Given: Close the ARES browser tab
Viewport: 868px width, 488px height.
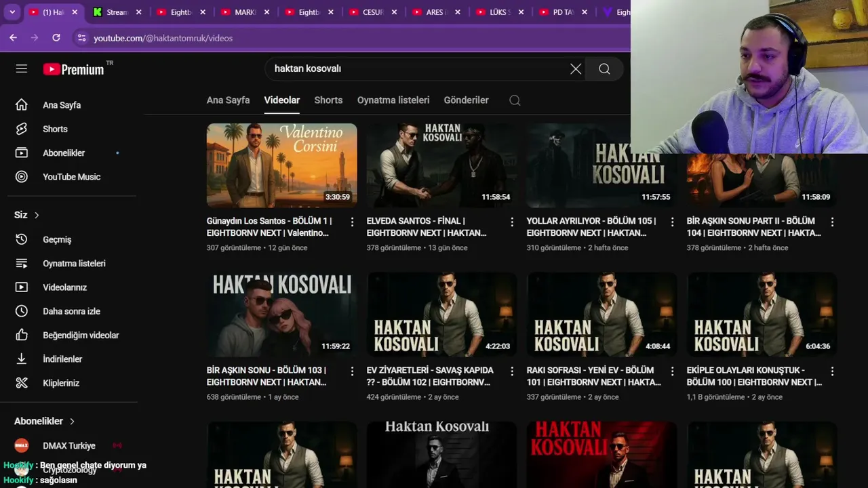Looking at the screenshot, I should (x=458, y=12).
